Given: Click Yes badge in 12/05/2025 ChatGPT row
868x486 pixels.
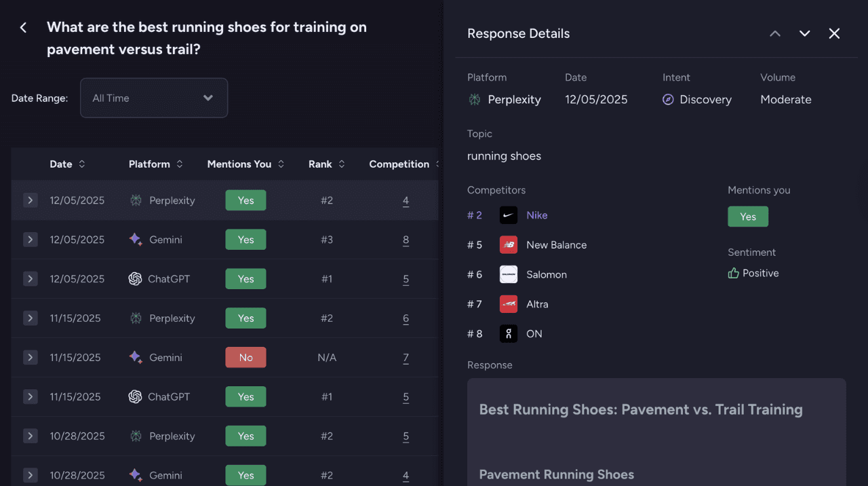Looking at the screenshot, I should coord(245,279).
